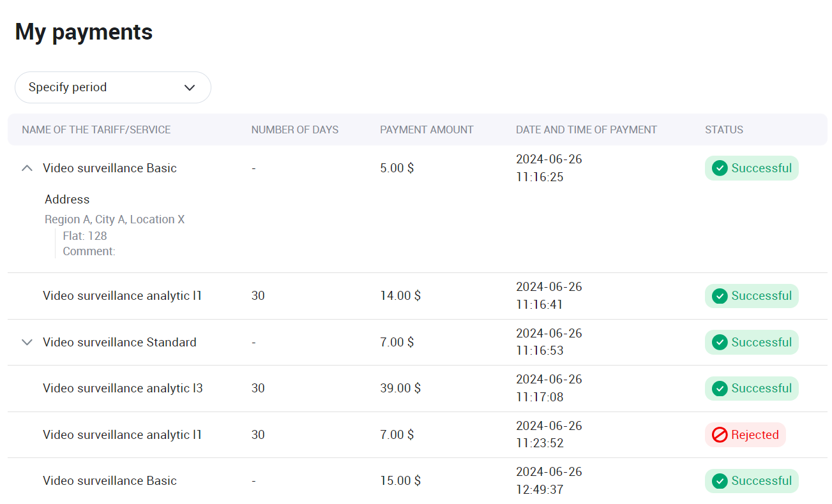Image resolution: width=832 pixels, height=504 pixels.
Task: Select the Video surveillance analytic l3 row
Action: [123, 389]
